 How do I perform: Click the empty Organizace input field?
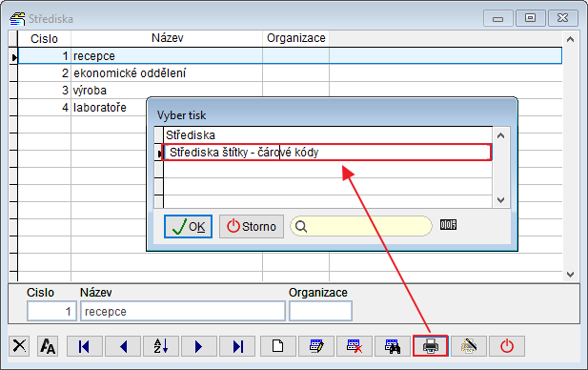tap(320, 311)
